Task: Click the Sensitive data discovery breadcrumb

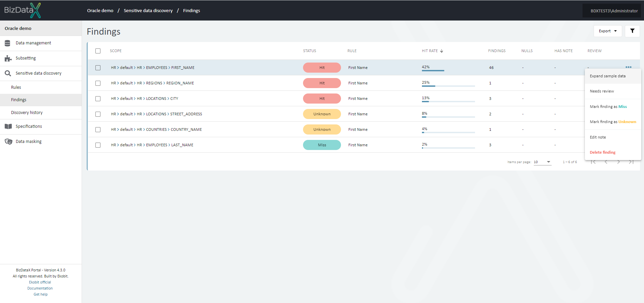Action: (x=148, y=10)
